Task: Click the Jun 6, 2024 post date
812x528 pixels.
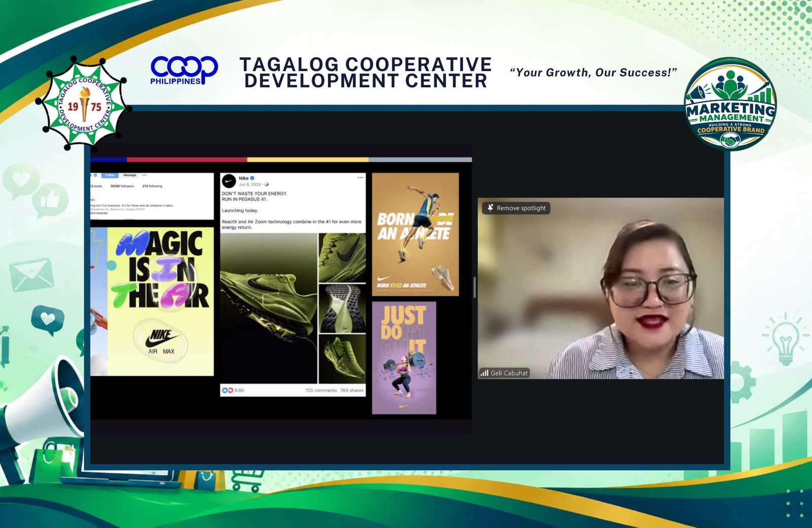Action: click(x=250, y=184)
